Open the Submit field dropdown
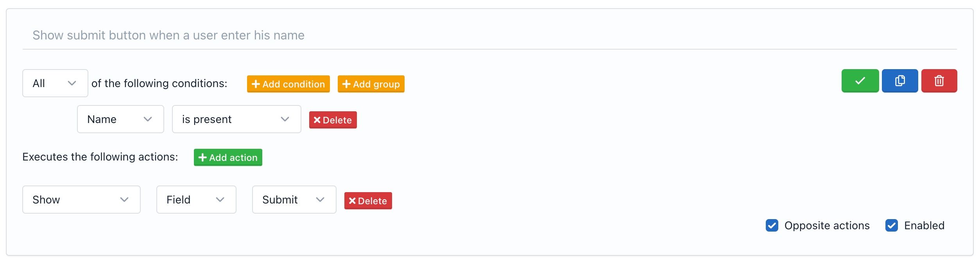The width and height of the screenshot is (980, 264). tap(294, 200)
